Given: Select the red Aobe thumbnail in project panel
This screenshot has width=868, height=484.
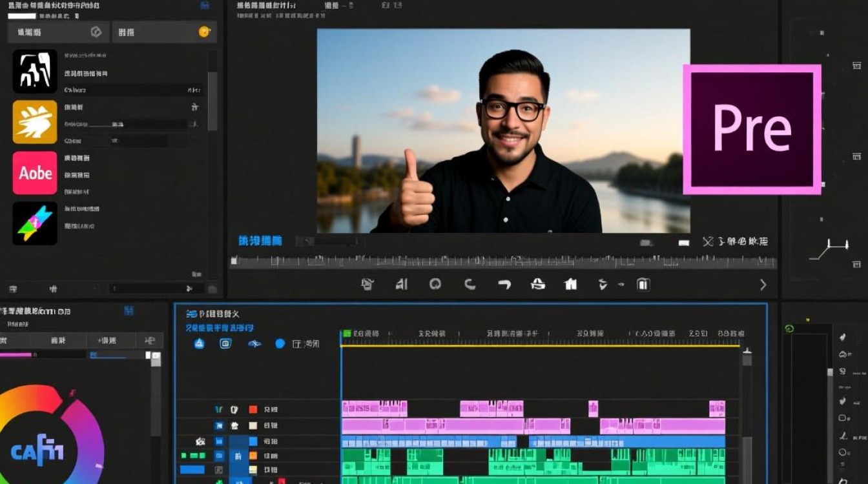Looking at the screenshot, I should pos(35,173).
